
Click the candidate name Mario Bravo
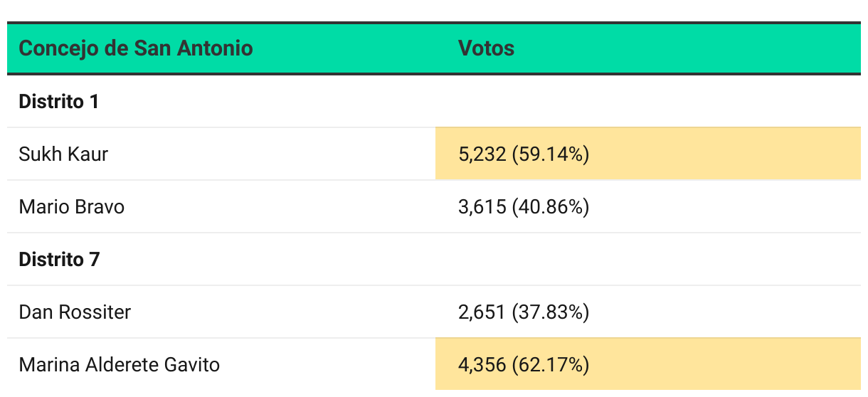(x=71, y=207)
